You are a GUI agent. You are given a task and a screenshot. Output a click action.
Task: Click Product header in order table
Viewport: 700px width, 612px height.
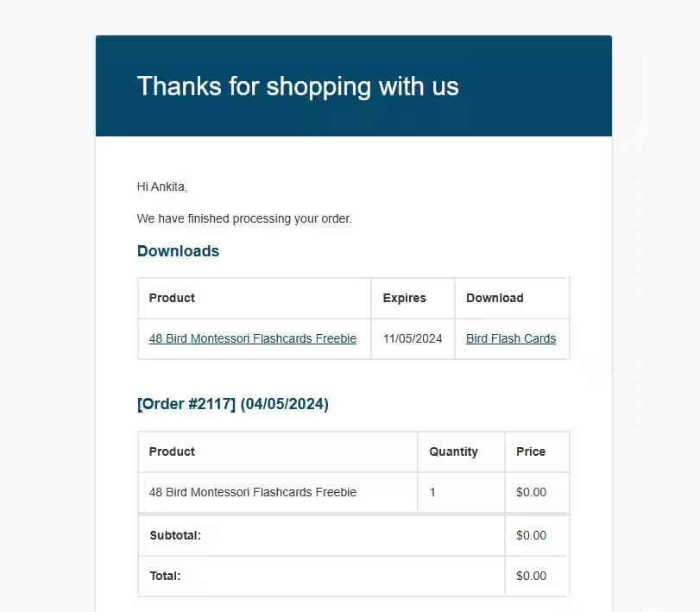pos(172,451)
